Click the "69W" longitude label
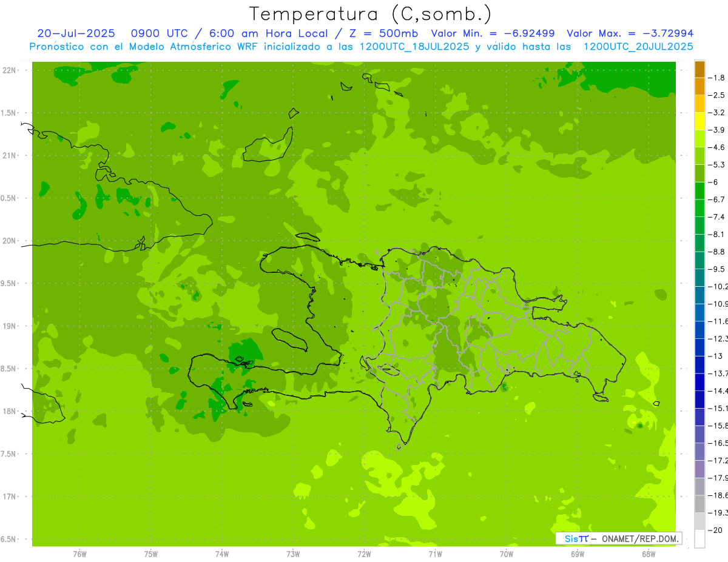 coord(578,555)
